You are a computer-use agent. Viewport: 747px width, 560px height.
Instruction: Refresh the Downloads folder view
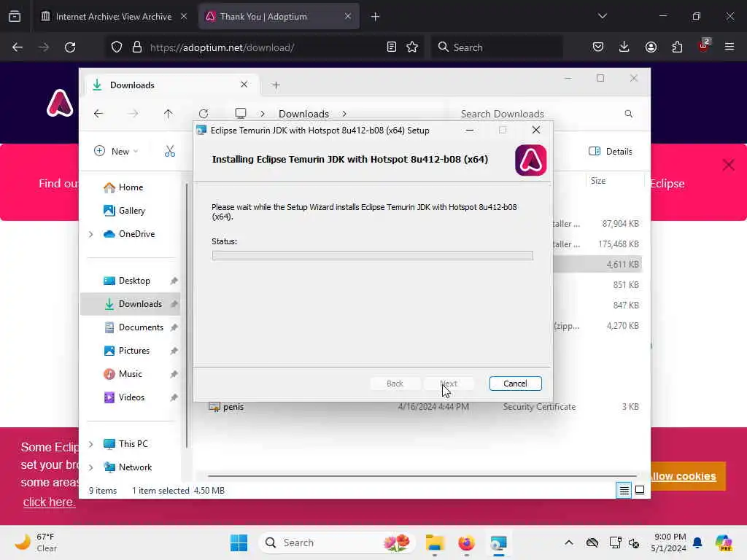(x=204, y=113)
